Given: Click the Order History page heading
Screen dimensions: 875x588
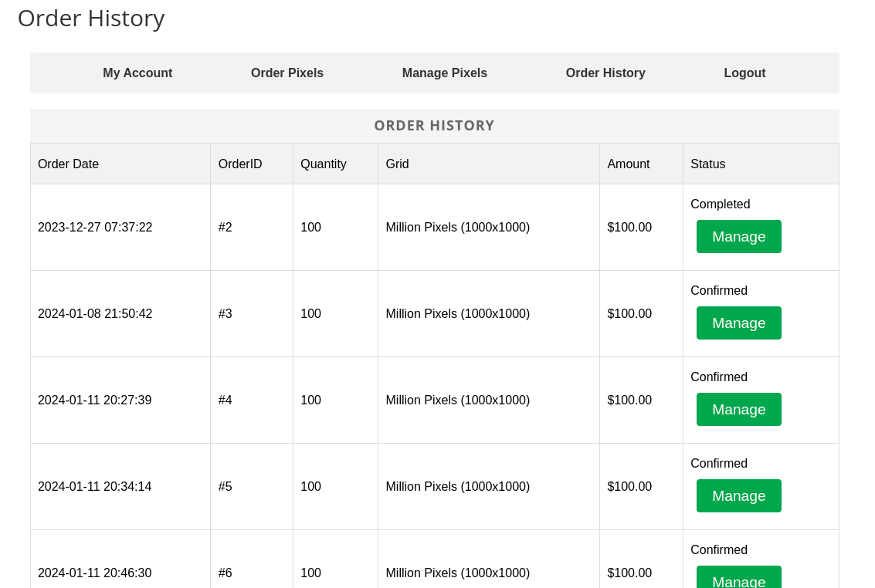Looking at the screenshot, I should 91,18.
